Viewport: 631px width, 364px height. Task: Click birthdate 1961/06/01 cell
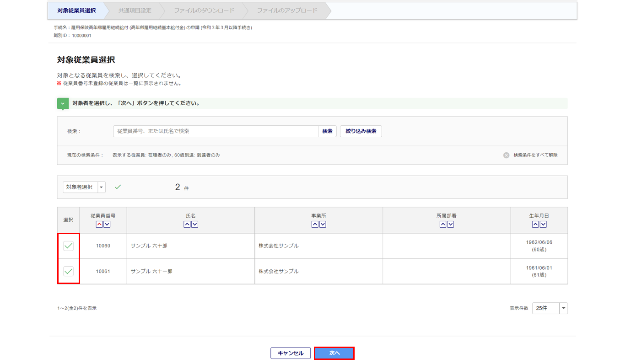[539, 272]
